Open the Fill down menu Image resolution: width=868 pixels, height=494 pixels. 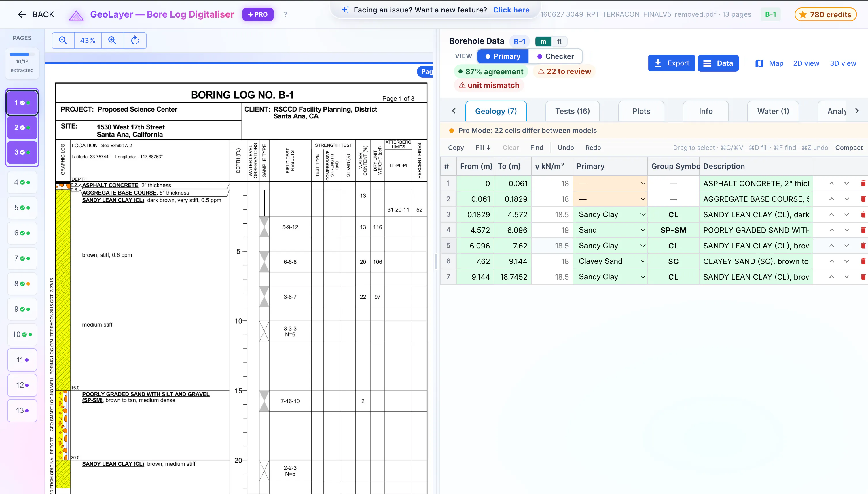click(483, 148)
